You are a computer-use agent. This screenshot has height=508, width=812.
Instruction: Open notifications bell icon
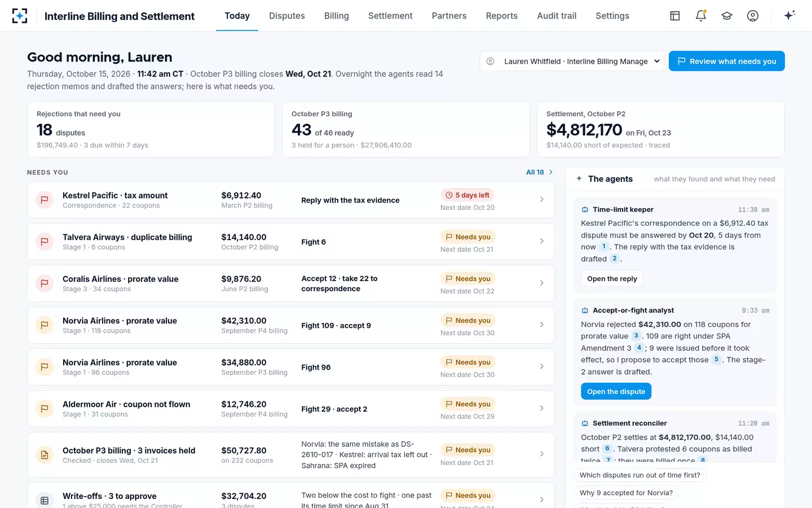[701, 16]
